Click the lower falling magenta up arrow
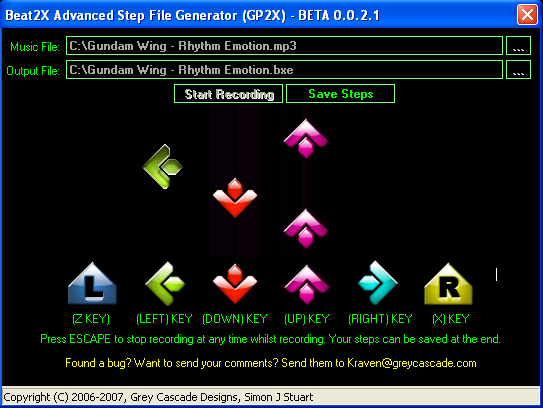The height and width of the screenshot is (408, 543). point(306,229)
